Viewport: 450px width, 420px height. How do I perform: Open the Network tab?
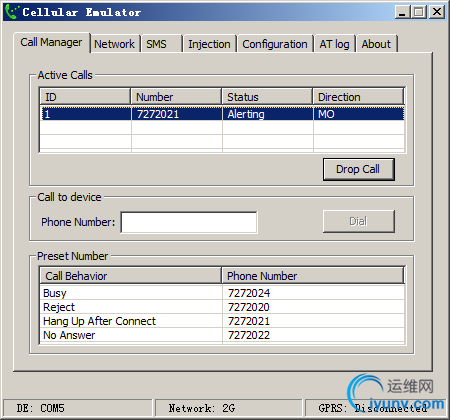[115, 44]
